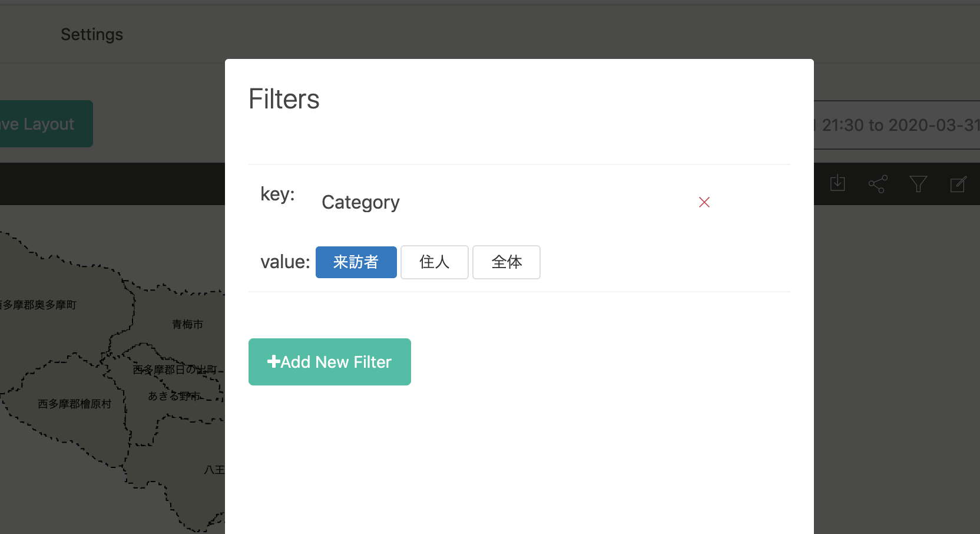Click the edit pencil icon in the toolbar

tap(958, 184)
